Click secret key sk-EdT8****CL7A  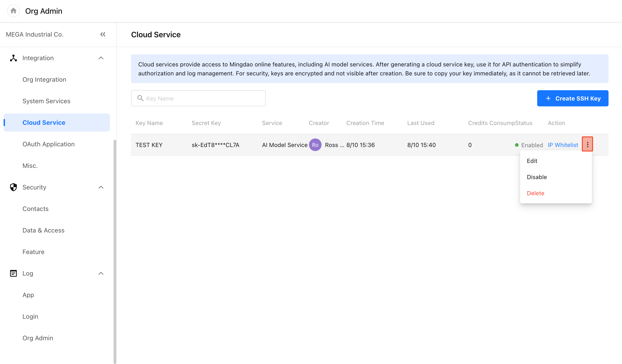(x=215, y=145)
